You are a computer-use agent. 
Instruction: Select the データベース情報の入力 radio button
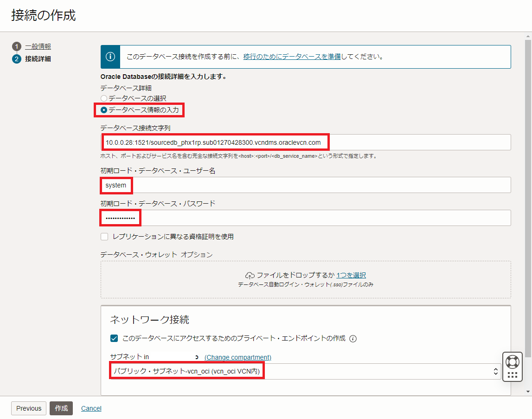pyautogui.click(x=104, y=110)
